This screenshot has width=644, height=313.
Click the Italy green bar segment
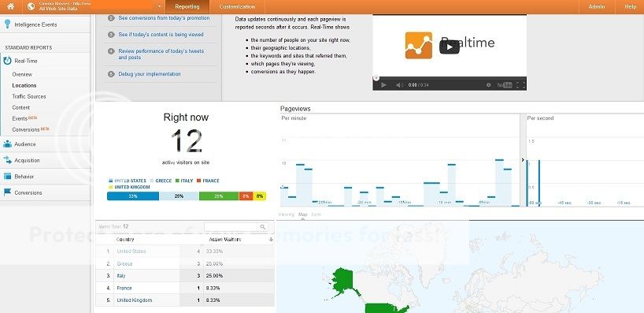pyautogui.click(x=219, y=196)
